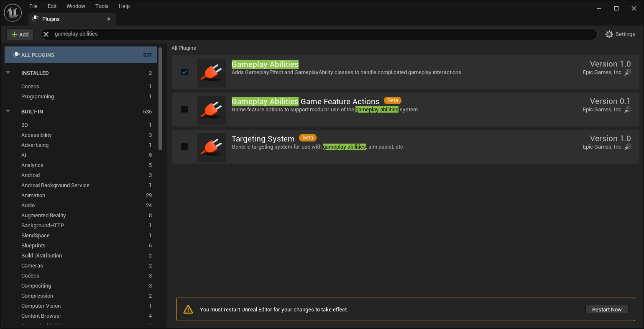Click the Game Feature Actions plugin thumbnail

[211, 110]
